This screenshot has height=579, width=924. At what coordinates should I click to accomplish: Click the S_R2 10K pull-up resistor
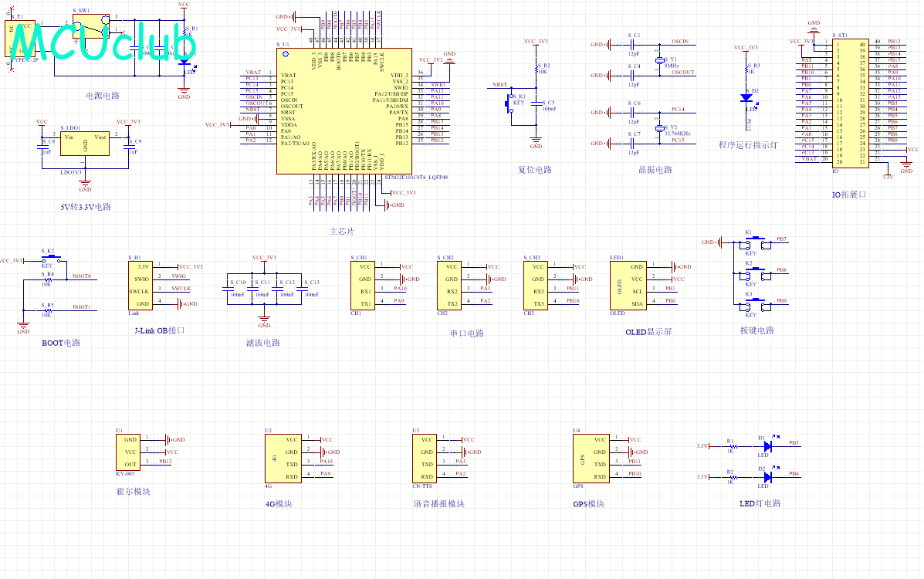[x=536, y=69]
